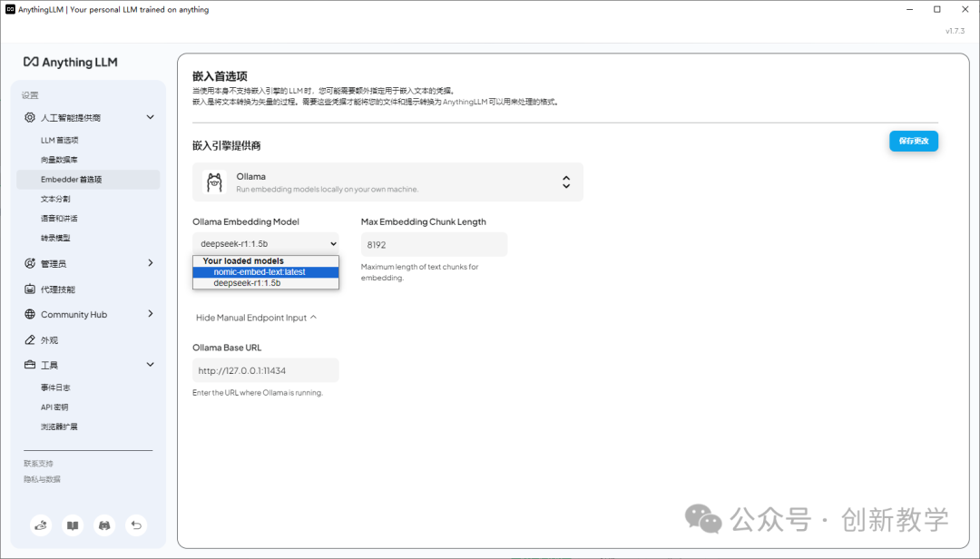Minimize the AnythingLLM window
The height and width of the screenshot is (559, 980).
click(x=909, y=9)
